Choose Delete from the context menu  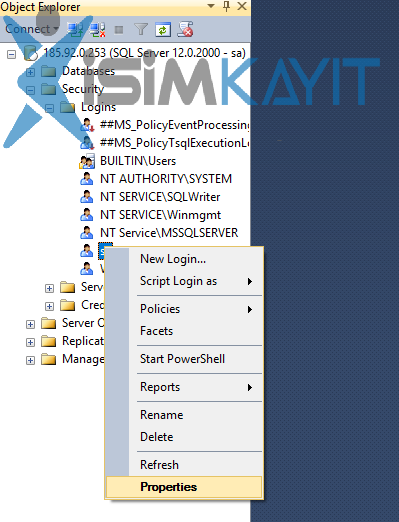184,437
